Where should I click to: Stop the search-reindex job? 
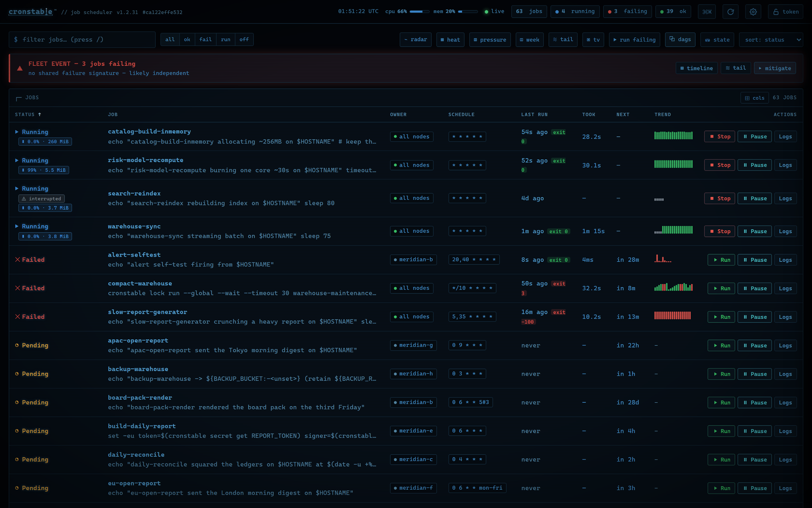pos(720,199)
